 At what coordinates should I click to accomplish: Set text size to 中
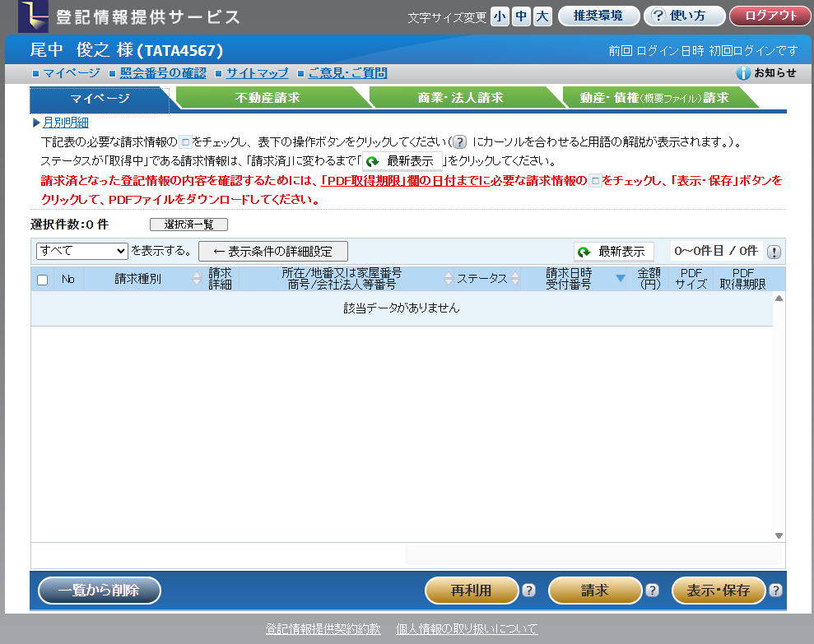click(x=521, y=16)
